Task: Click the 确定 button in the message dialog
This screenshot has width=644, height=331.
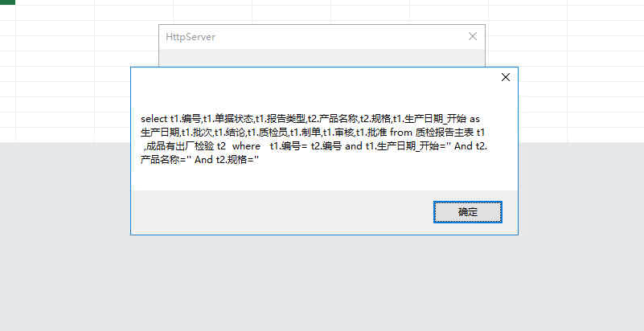Action: 467,212
